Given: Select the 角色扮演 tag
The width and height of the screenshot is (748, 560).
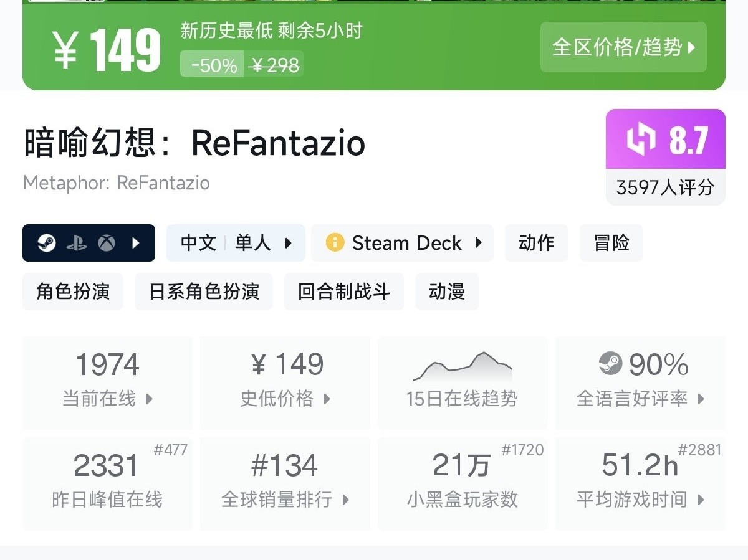Looking at the screenshot, I should [x=73, y=292].
